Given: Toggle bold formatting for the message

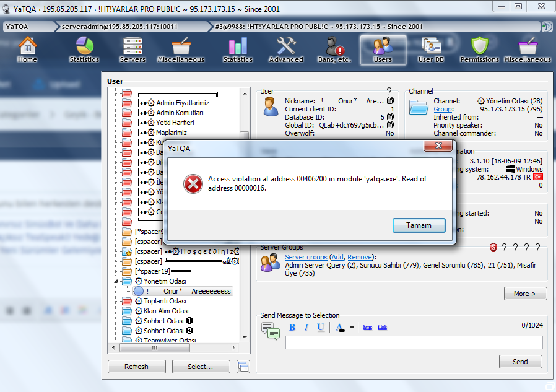Looking at the screenshot, I should point(292,328).
